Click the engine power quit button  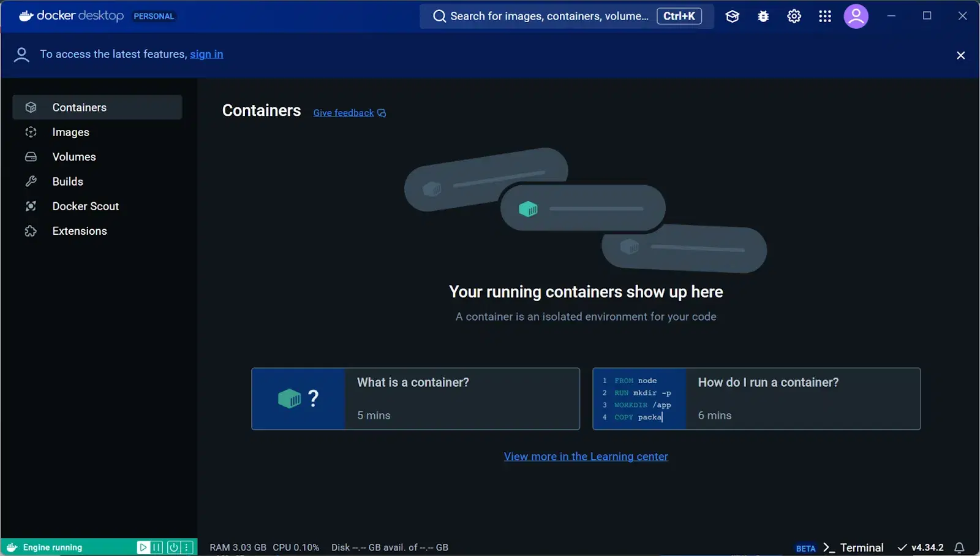coord(173,547)
